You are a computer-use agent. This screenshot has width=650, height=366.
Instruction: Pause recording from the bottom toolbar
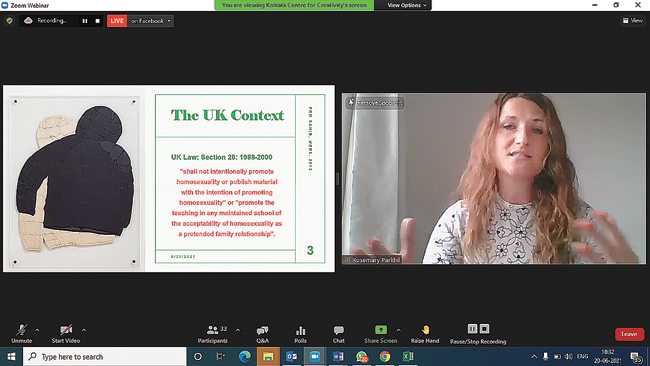[x=473, y=329]
